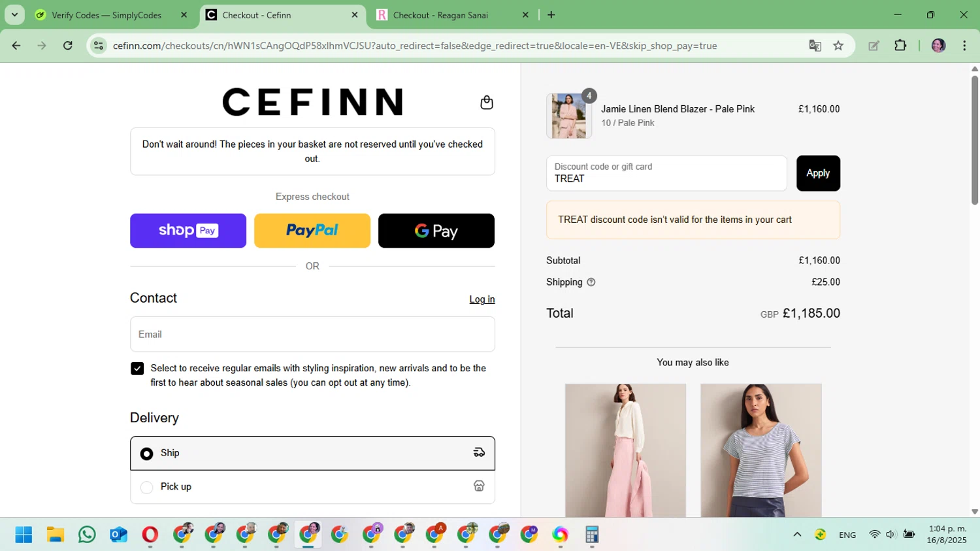The image size is (980, 551).
Task: Apply the TREAT discount code
Action: point(818,173)
